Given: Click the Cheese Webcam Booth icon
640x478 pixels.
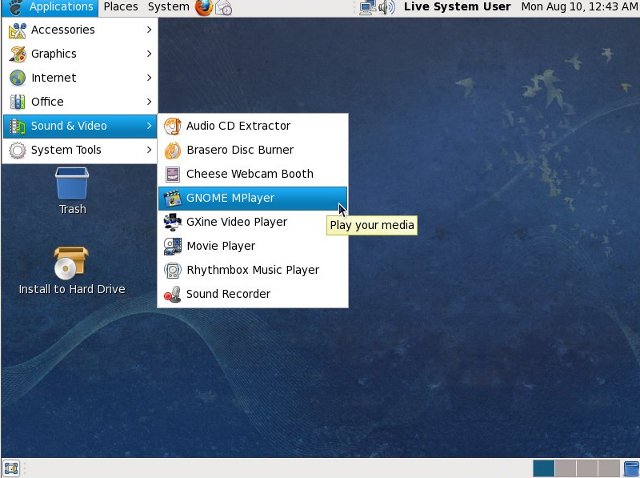Looking at the screenshot, I should click(173, 174).
